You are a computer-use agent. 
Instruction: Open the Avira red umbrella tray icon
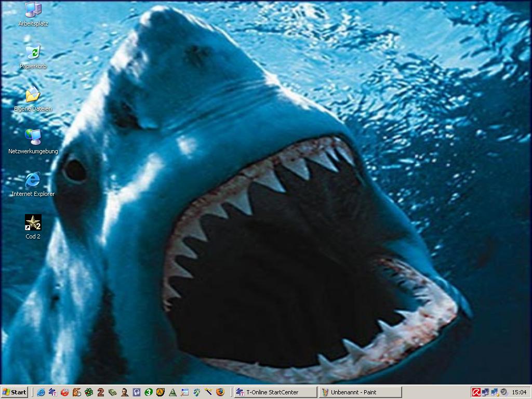[476, 392]
